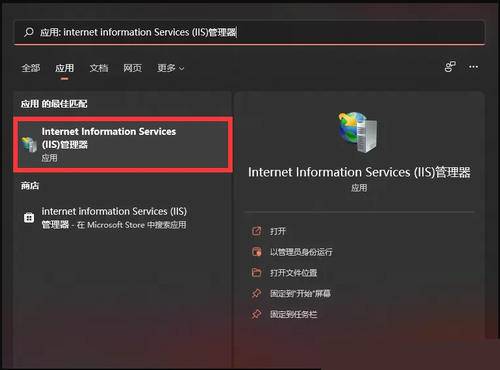Image resolution: width=500 pixels, height=370 pixels.
Task: Click the pin to taskbar pin icon
Action: click(x=256, y=314)
